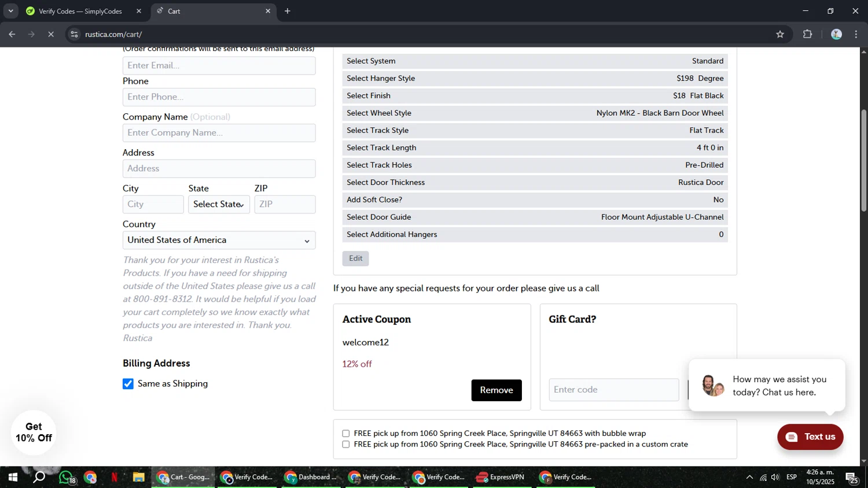Image resolution: width=868 pixels, height=488 pixels.
Task: Switch to the Verify Codes — SimplyCodes tab
Action: tap(81, 11)
